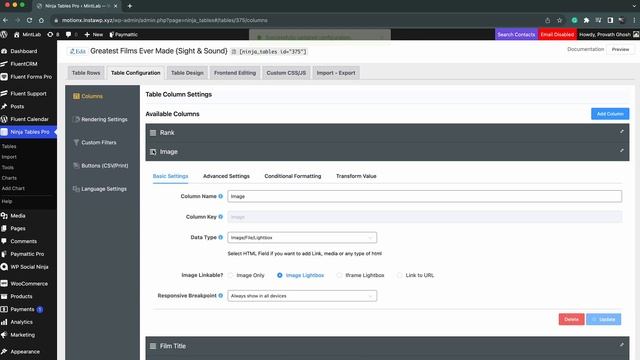Click the Image column type icon
The width and height of the screenshot is (640, 360).
point(153,152)
